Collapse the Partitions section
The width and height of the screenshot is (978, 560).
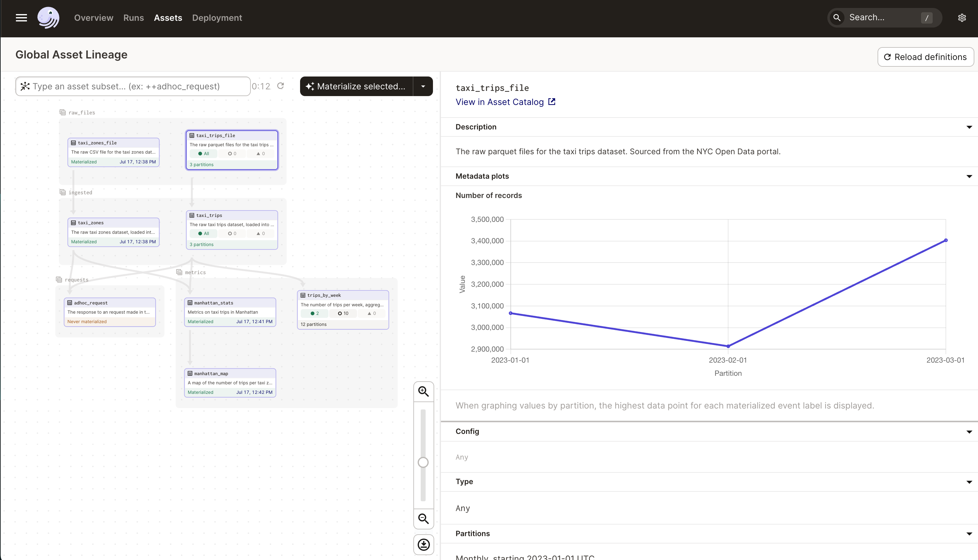(969, 533)
